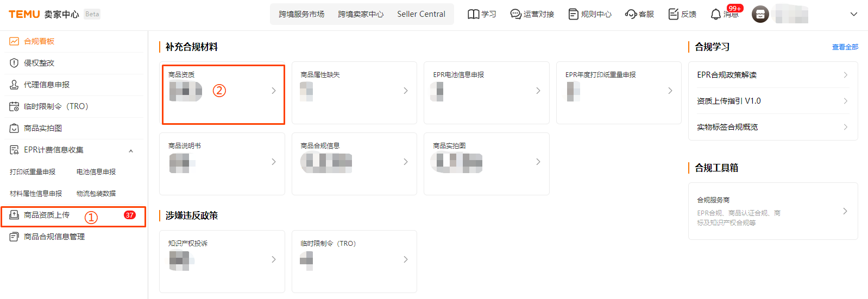Click the 商品资质上传 upload icon
The height and width of the screenshot is (299, 868).
coord(14,215)
